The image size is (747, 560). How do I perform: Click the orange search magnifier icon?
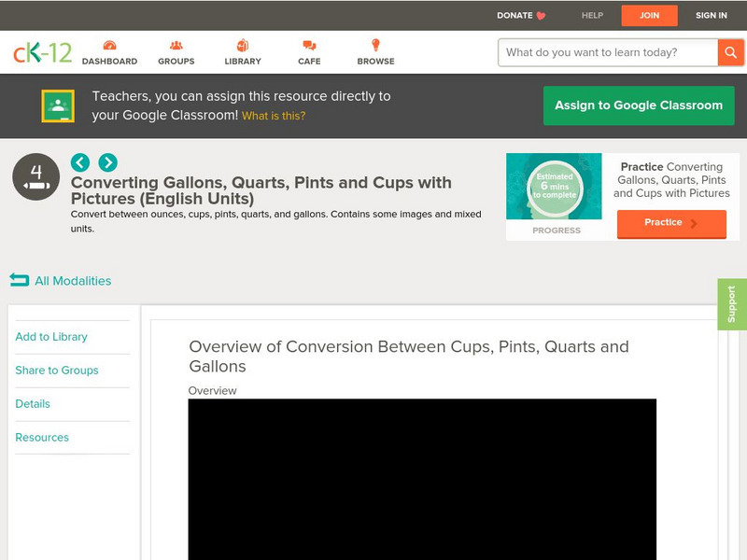[731, 52]
